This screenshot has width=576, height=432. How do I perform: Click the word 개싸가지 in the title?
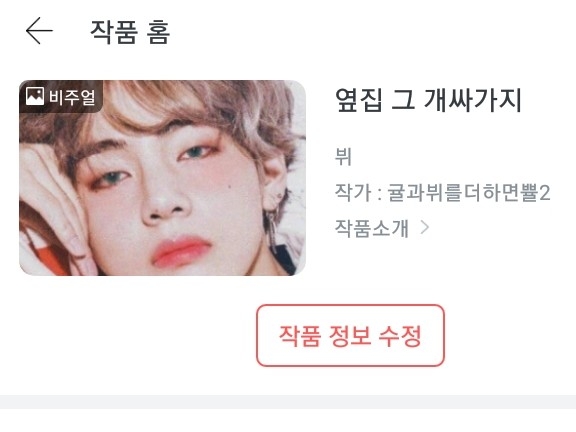[472, 100]
